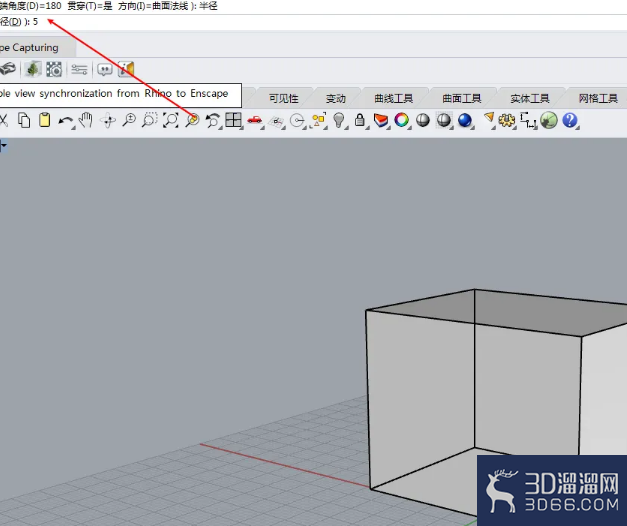
Task: Click the Enscape about info icon
Action: (x=126, y=69)
